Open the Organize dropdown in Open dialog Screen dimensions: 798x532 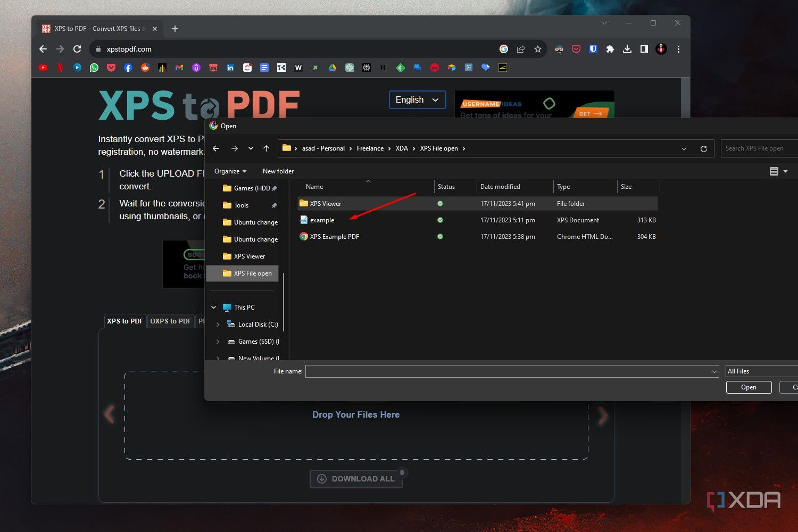[x=230, y=171]
